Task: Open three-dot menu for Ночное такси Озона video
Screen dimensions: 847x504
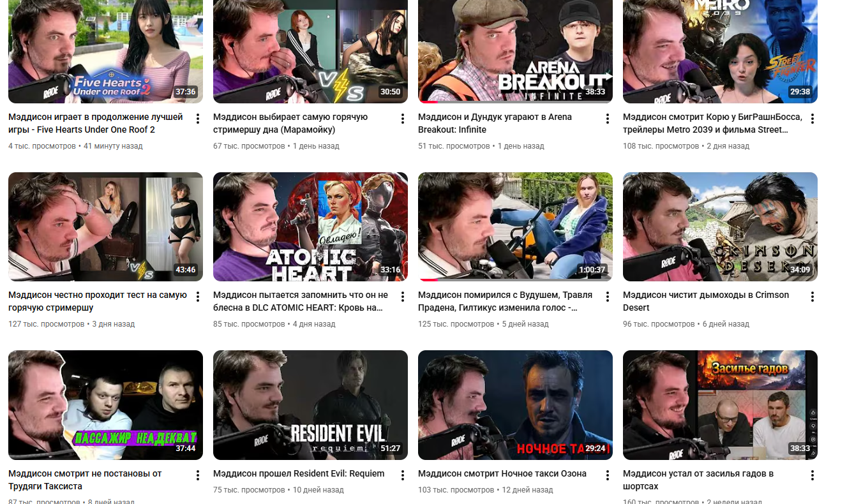Action: tap(608, 475)
